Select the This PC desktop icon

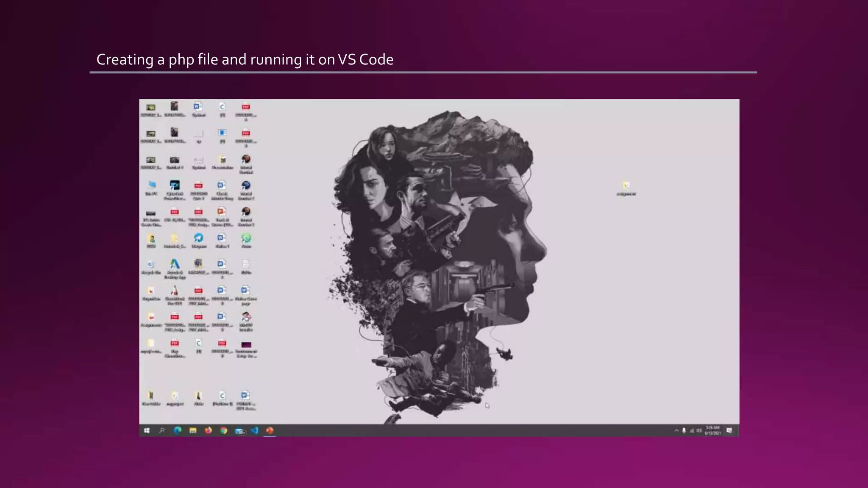click(151, 186)
